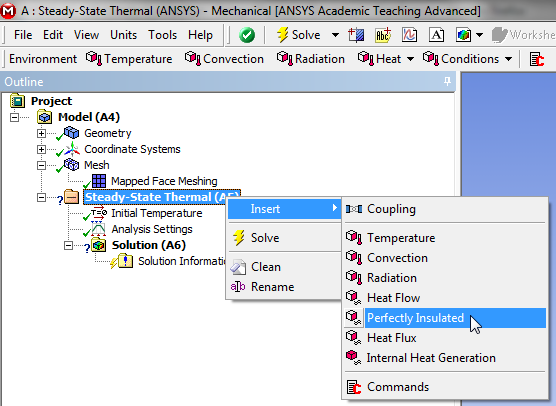Select Steady-State Thermal (A5) tree item
Viewport: 556px width, 406px height.
pyautogui.click(x=162, y=197)
